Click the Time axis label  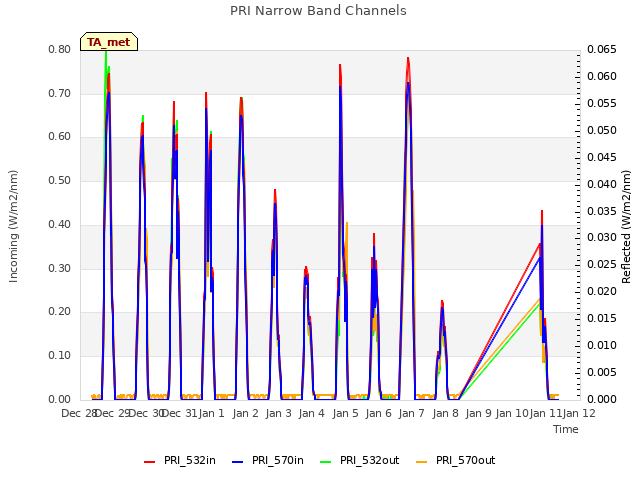click(x=566, y=429)
